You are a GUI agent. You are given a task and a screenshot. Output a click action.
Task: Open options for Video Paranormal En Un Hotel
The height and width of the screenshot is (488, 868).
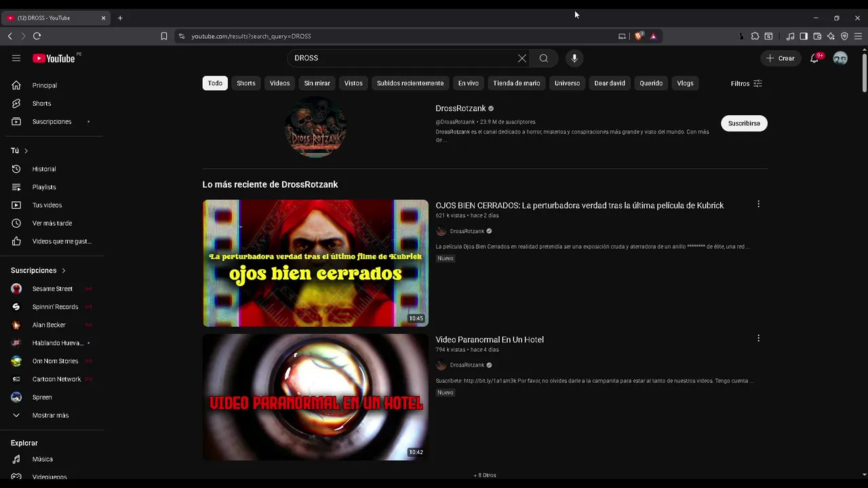point(758,338)
